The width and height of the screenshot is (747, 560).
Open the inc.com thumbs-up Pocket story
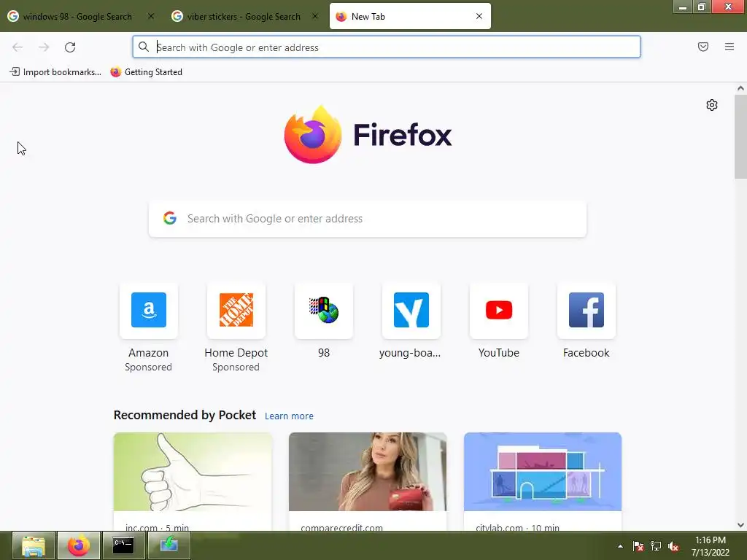(x=193, y=472)
